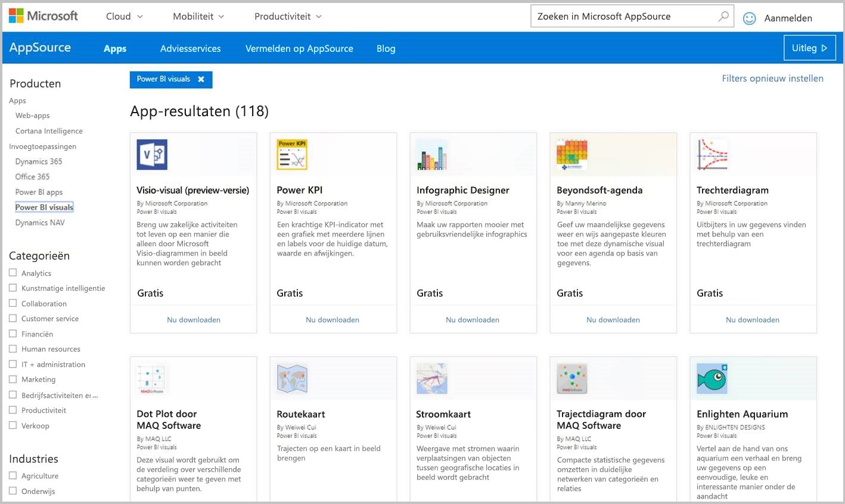Click the Filters opnieuw instellen link
This screenshot has height=504, width=845.
pyautogui.click(x=772, y=78)
